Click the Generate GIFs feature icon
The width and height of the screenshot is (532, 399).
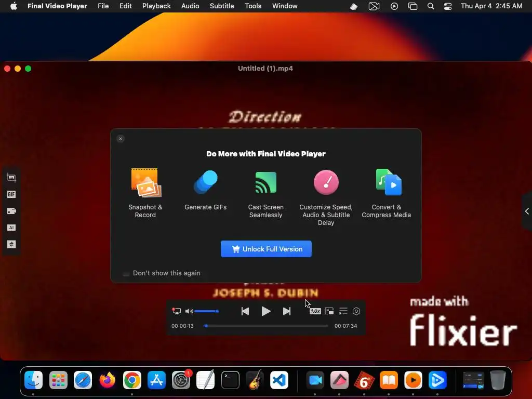tap(206, 182)
